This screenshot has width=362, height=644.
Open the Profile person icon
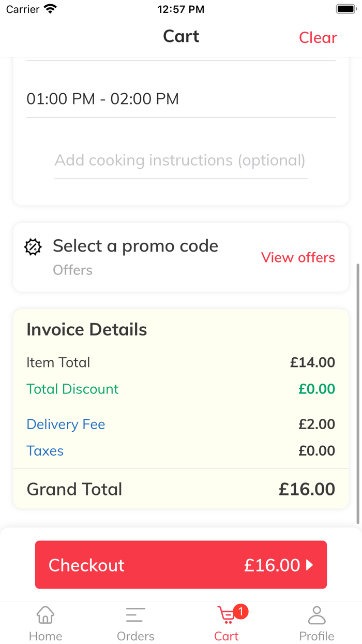click(316, 615)
